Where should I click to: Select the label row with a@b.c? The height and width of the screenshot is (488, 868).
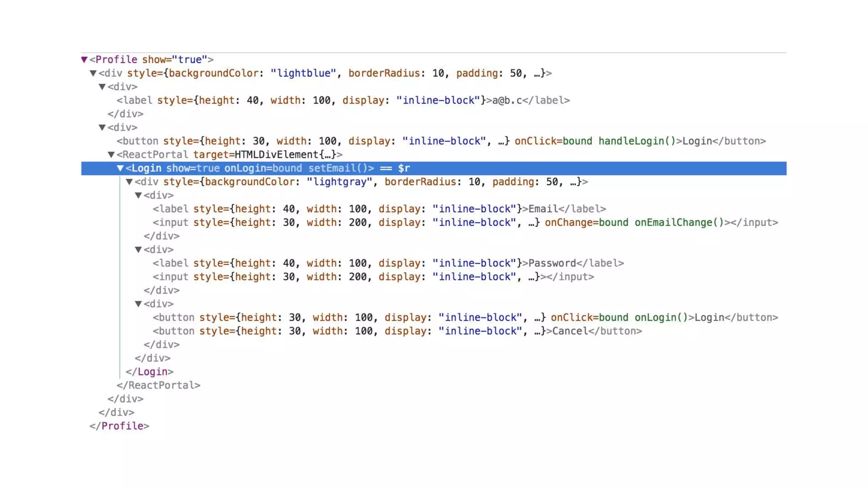point(343,100)
